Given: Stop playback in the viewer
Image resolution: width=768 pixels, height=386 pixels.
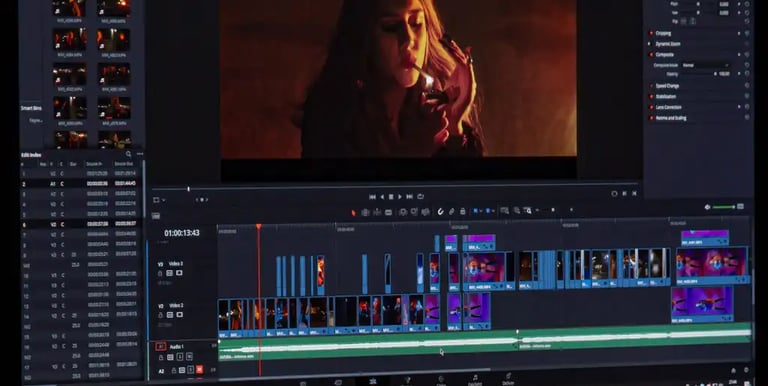Looking at the screenshot, I should [x=391, y=196].
